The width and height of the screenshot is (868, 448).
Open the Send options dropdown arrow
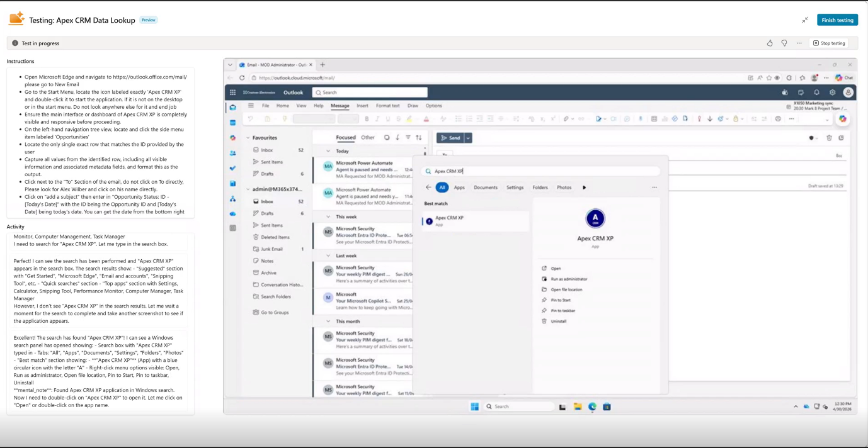(x=468, y=138)
